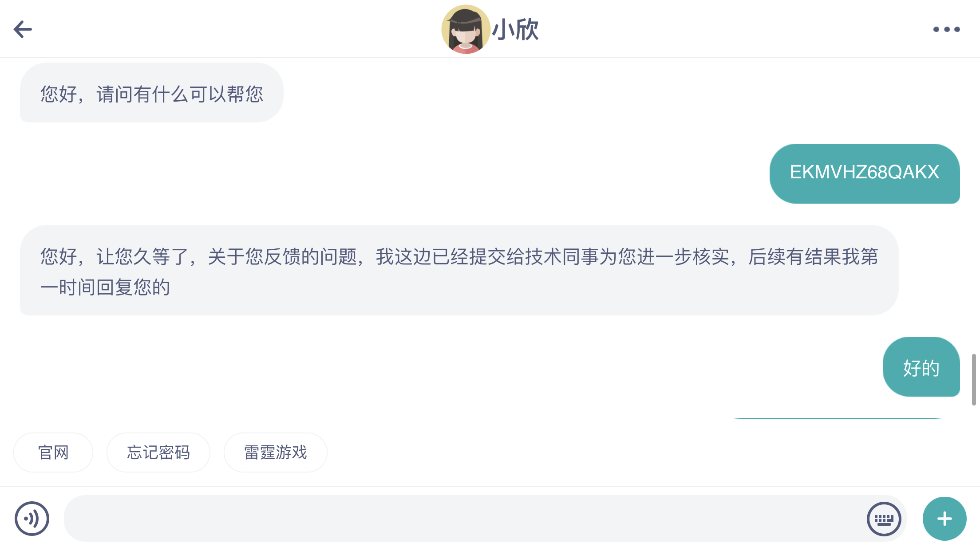The image size is (980, 551).
Task: Open attachments with the plus button
Action: pos(944,519)
